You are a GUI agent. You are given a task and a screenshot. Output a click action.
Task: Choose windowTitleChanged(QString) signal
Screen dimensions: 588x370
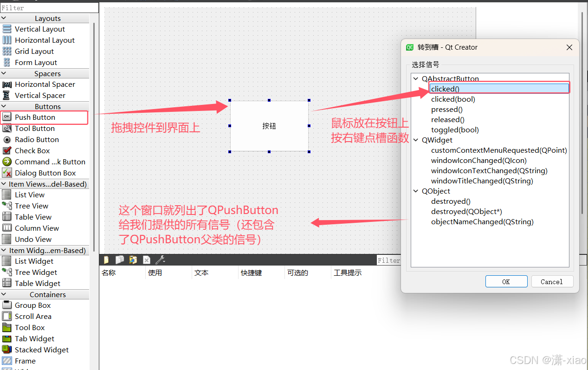tap(482, 181)
